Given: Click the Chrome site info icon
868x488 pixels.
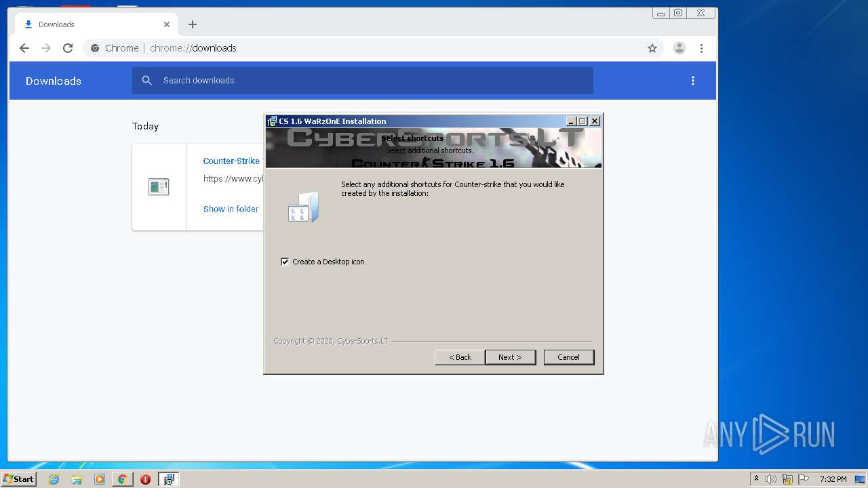Looking at the screenshot, I should click(95, 48).
